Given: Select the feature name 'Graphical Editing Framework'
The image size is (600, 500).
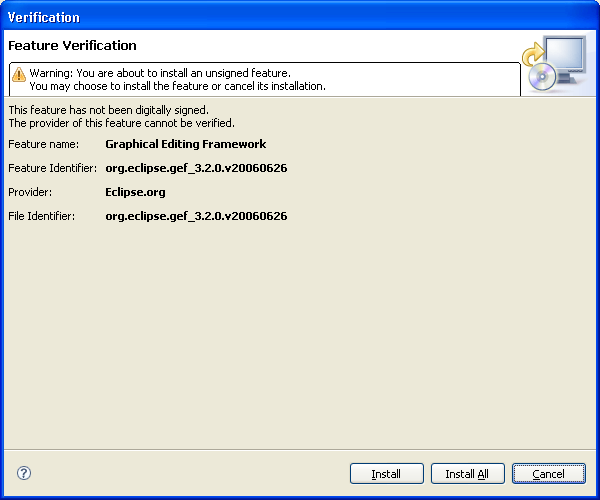Looking at the screenshot, I should point(186,144).
